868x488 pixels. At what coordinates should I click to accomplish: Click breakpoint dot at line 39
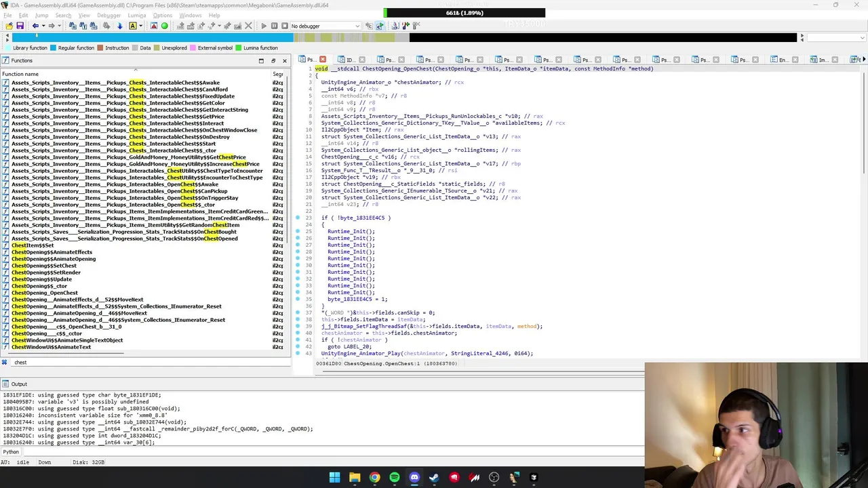(298, 327)
